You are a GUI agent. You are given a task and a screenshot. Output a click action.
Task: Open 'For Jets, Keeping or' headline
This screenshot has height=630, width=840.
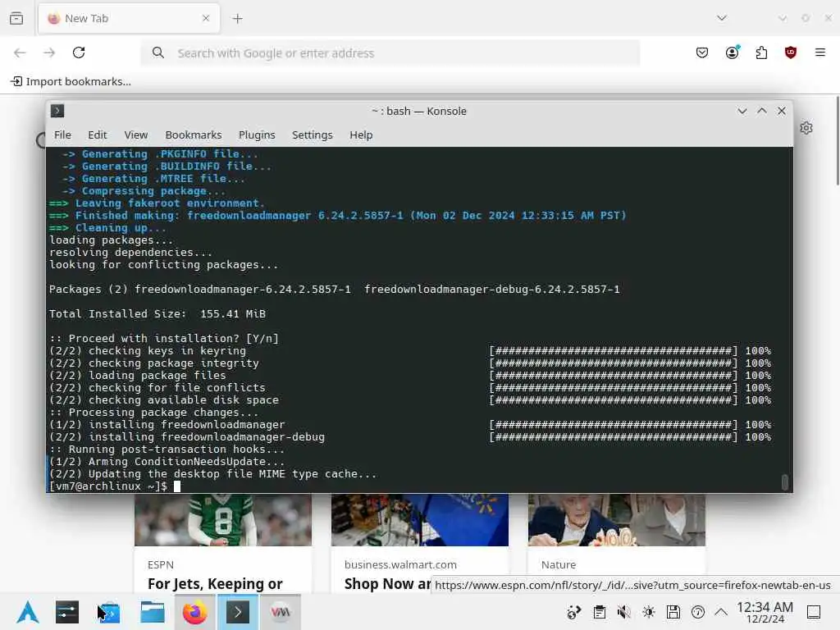click(215, 584)
